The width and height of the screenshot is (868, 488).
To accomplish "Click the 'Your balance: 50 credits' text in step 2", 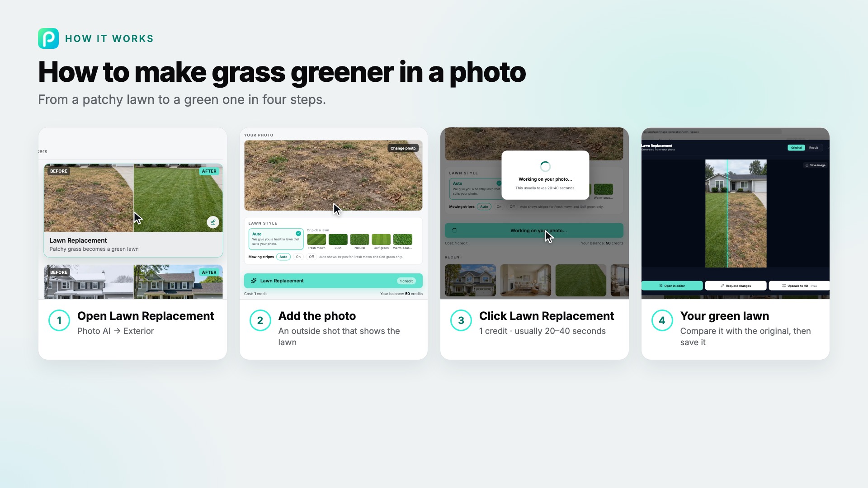I will [x=401, y=294].
